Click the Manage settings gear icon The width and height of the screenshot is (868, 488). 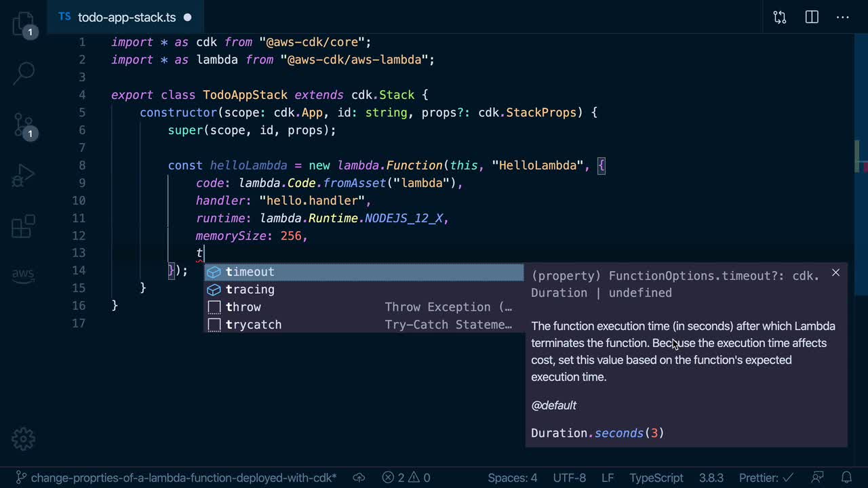23,439
